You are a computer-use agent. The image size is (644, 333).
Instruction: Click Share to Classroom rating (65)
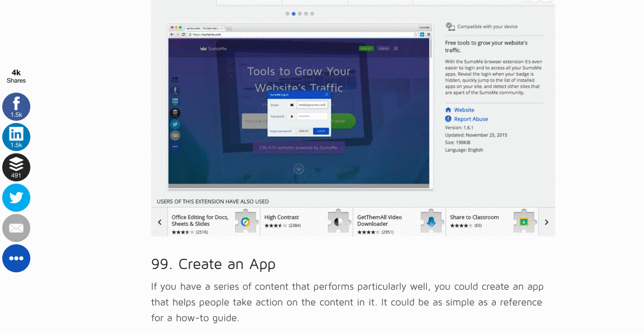tap(466, 225)
